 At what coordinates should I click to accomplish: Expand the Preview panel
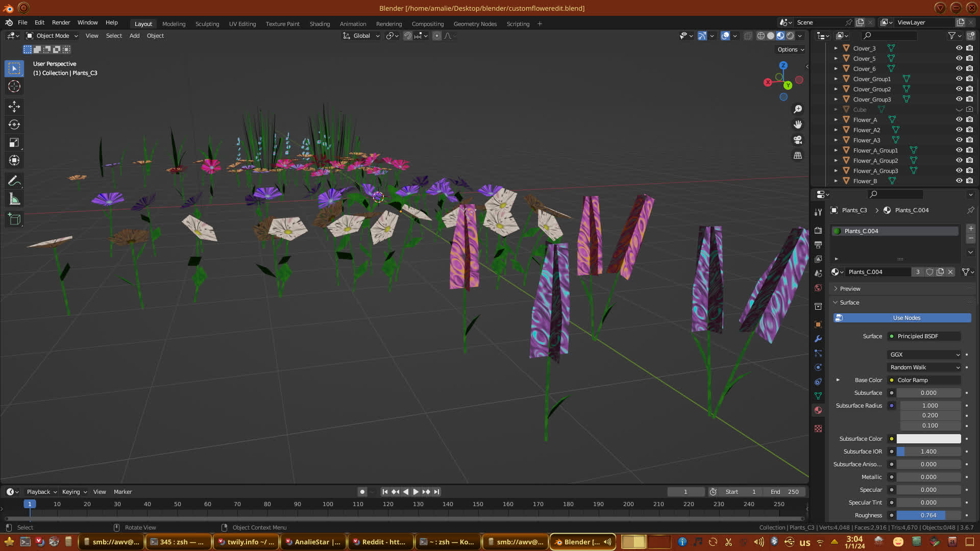point(850,289)
